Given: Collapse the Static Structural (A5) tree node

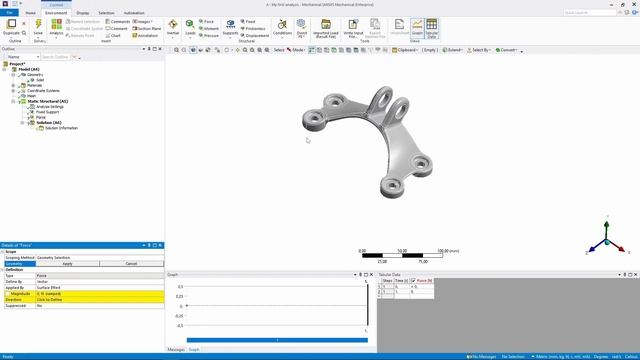Looking at the screenshot, I should tap(13, 101).
